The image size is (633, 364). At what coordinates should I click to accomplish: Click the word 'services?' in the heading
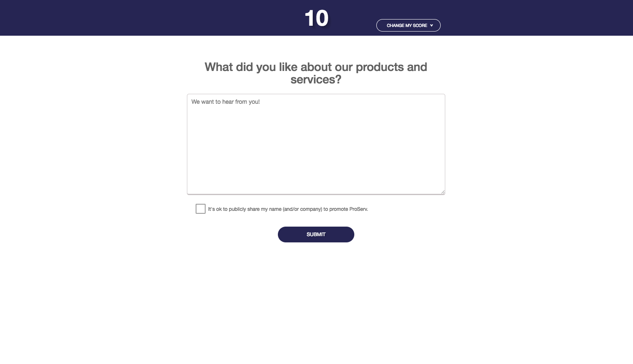pyautogui.click(x=316, y=80)
